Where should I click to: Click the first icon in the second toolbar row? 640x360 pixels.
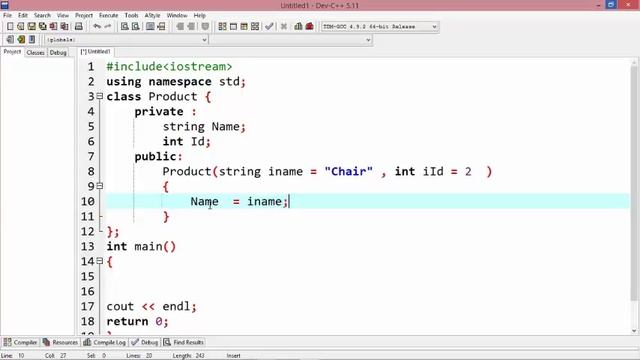click(10, 40)
